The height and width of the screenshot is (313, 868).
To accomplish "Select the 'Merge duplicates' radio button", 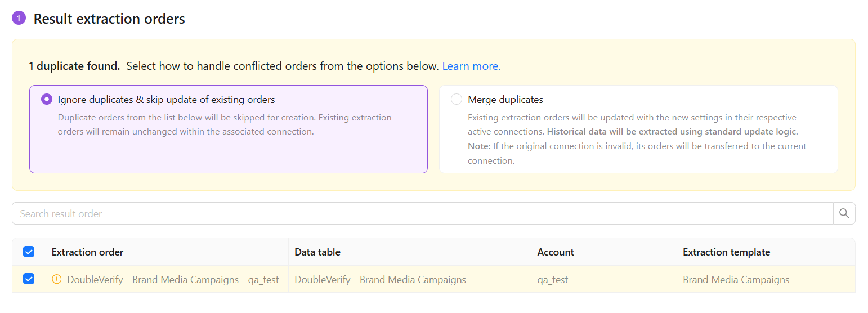I will (x=457, y=100).
